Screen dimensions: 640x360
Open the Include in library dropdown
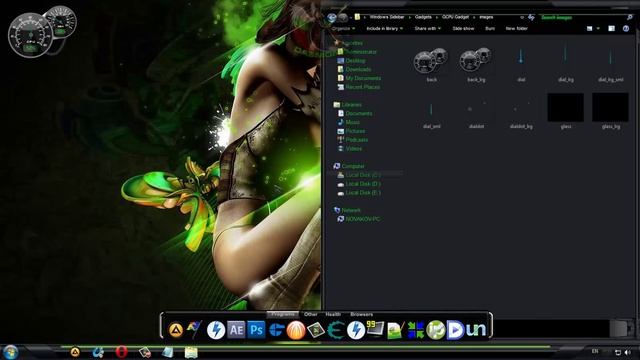tap(384, 29)
